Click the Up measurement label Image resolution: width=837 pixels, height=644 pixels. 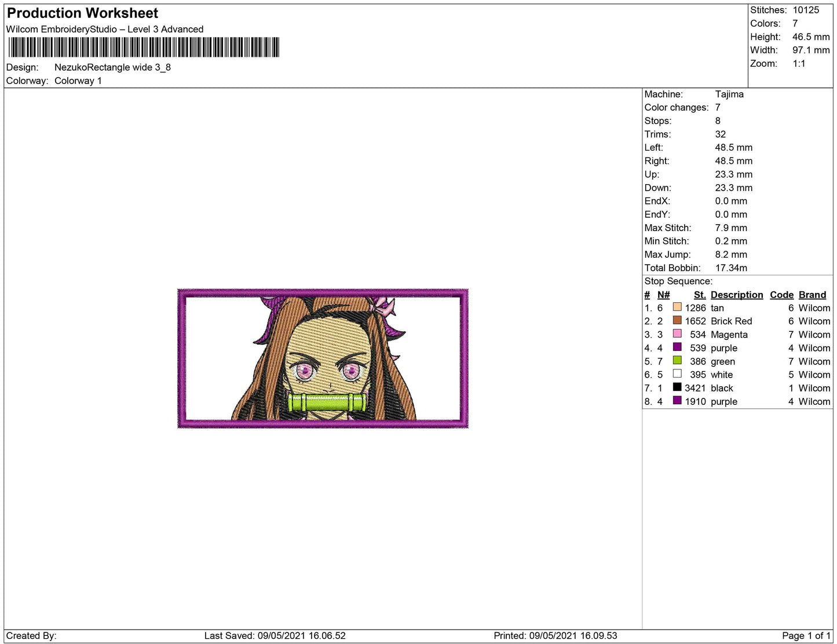click(x=652, y=174)
